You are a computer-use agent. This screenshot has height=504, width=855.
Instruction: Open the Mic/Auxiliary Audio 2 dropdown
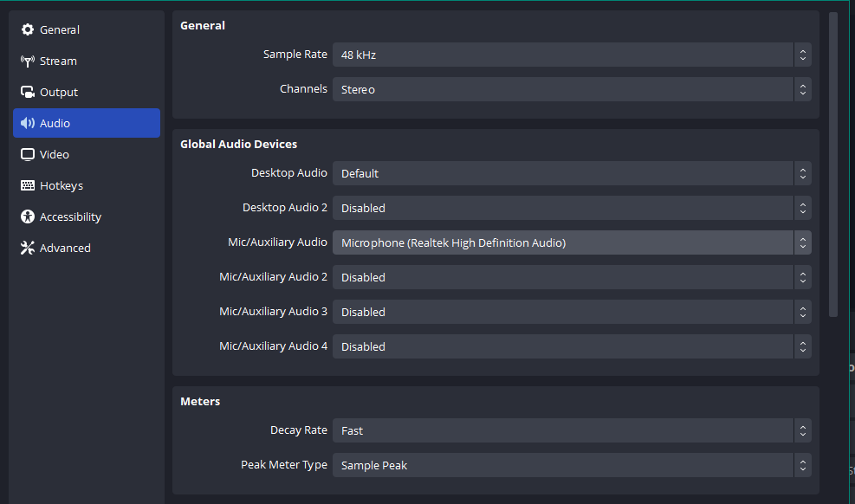point(572,277)
